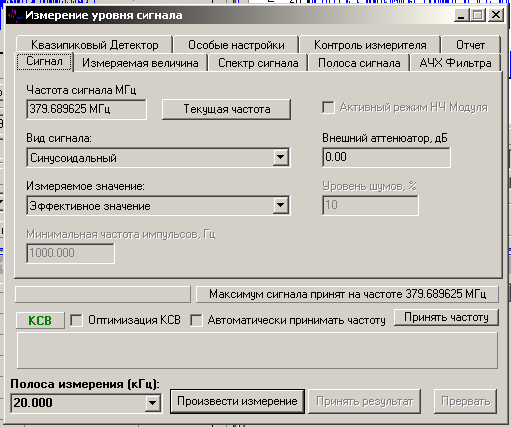The width and height of the screenshot is (511, 427).
Task: Switch to the Измеряемая величина tab
Action: (x=140, y=63)
